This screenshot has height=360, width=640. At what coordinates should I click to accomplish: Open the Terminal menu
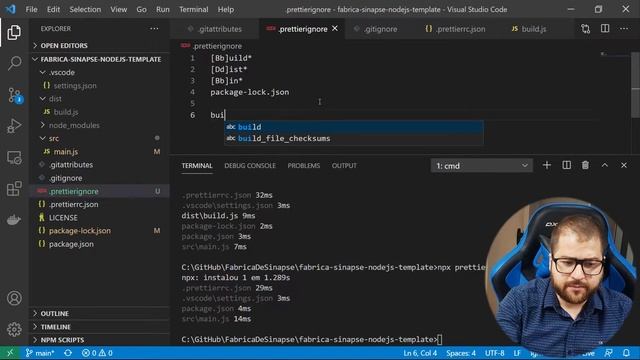coord(193,9)
